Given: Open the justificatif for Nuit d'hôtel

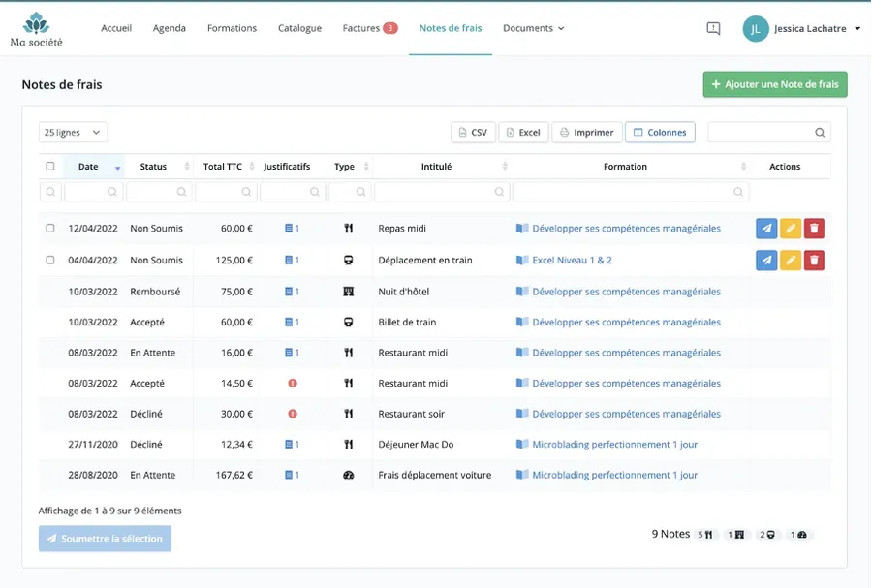Looking at the screenshot, I should (x=292, y=292).
